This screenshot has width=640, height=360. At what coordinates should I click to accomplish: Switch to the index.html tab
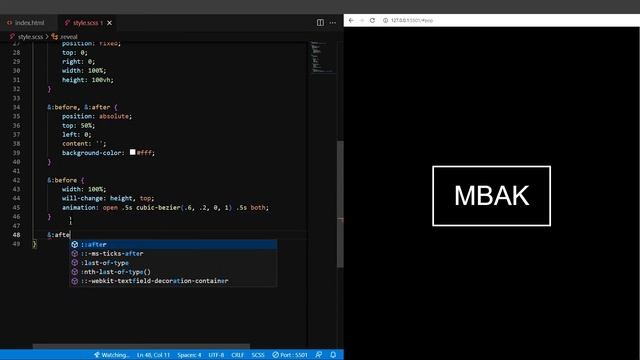[26, 23]
